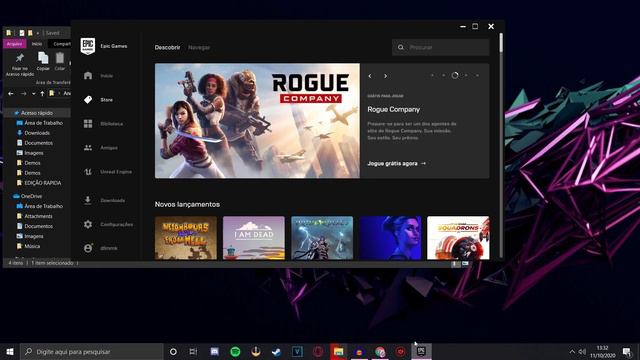Switch Explorer to details view icon

click(454, 264)
